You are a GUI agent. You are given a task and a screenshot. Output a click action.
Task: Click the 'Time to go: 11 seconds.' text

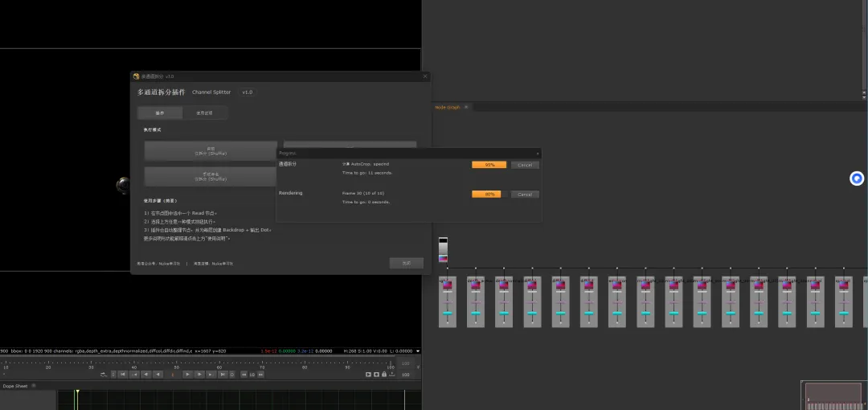(367, 173)
